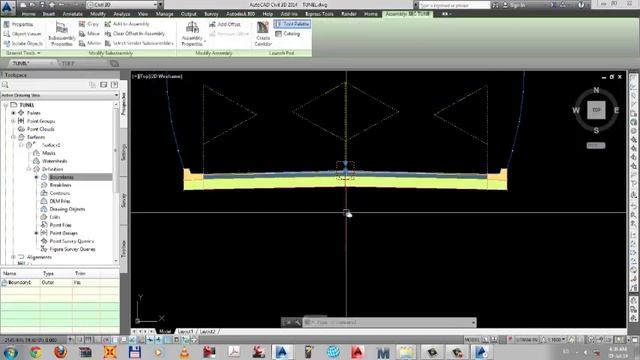Toggle MODEL space in status bar
Viewport: 640px width, 360px height.
coord(472,340)
